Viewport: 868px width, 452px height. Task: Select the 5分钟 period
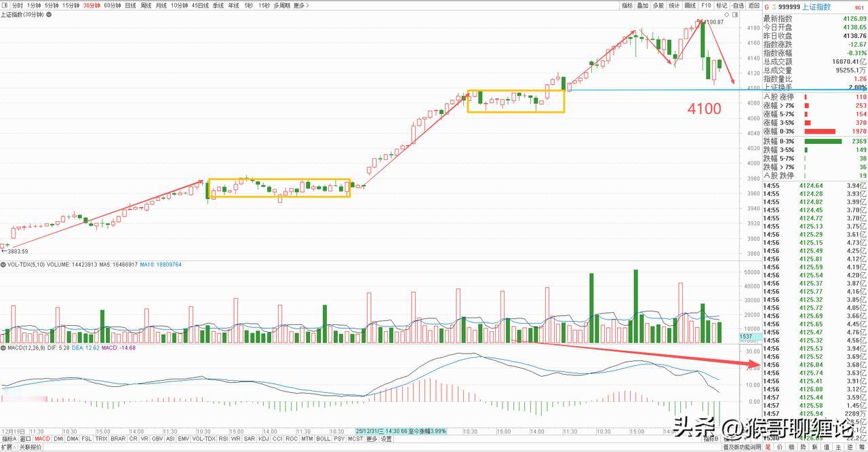[x=52, y=5]
